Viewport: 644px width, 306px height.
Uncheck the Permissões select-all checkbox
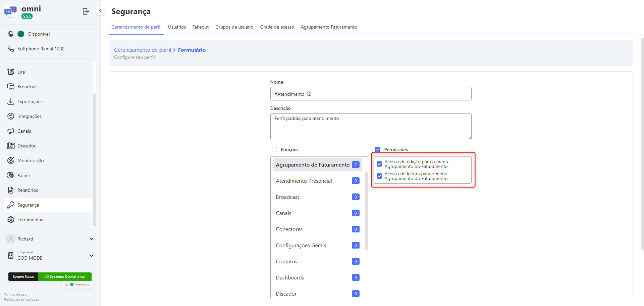coord(378,149)
